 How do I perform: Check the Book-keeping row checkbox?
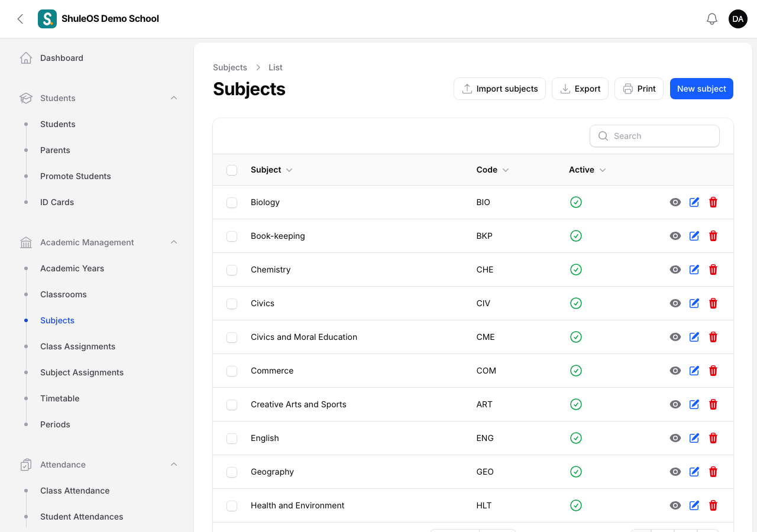pyautogui.click(x=232, y=236)
